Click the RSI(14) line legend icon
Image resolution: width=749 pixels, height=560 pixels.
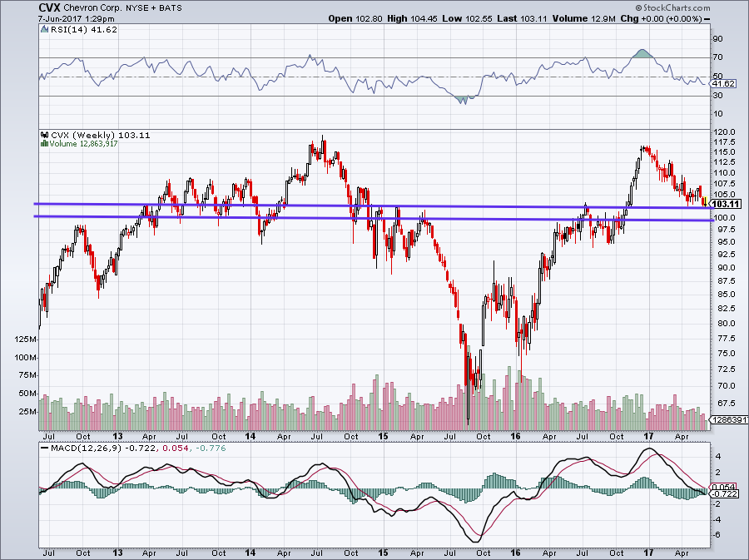(x=44, y=29)
